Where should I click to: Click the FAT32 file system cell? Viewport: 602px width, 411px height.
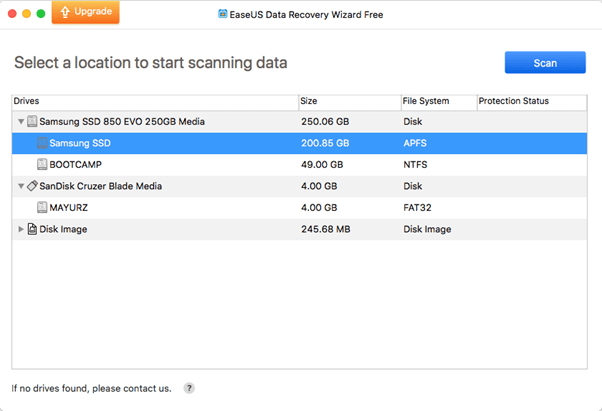(417, 208)
